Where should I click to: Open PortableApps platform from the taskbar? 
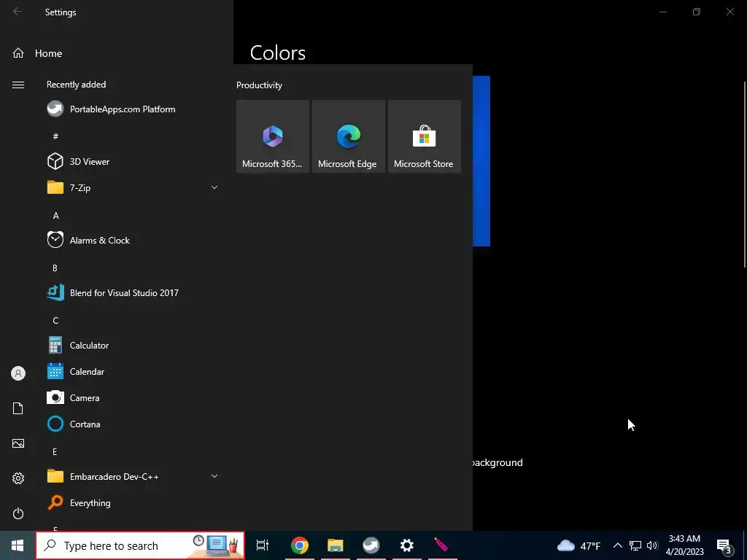pyautogui.click(x=371, y=545)
